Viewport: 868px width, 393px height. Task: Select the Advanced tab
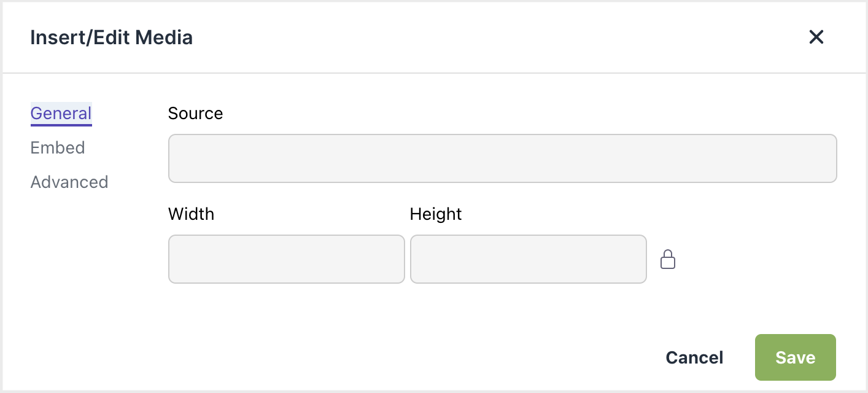(x=69, y=182)
